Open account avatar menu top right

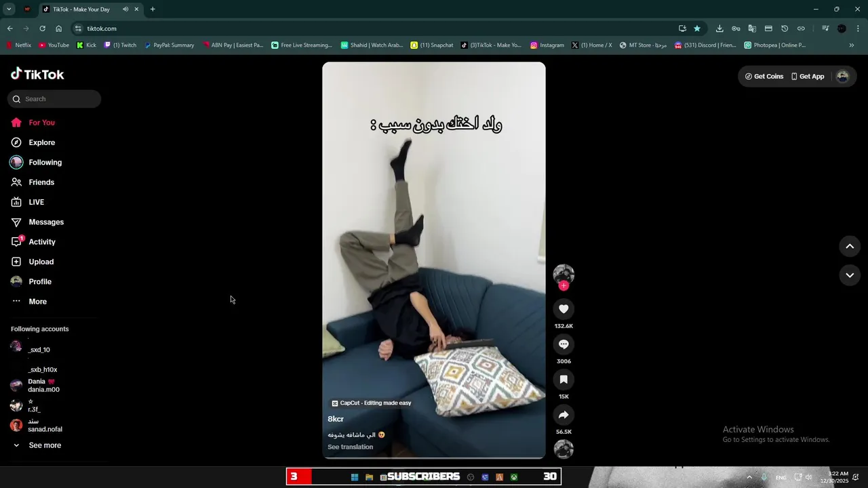pos(843,77)
